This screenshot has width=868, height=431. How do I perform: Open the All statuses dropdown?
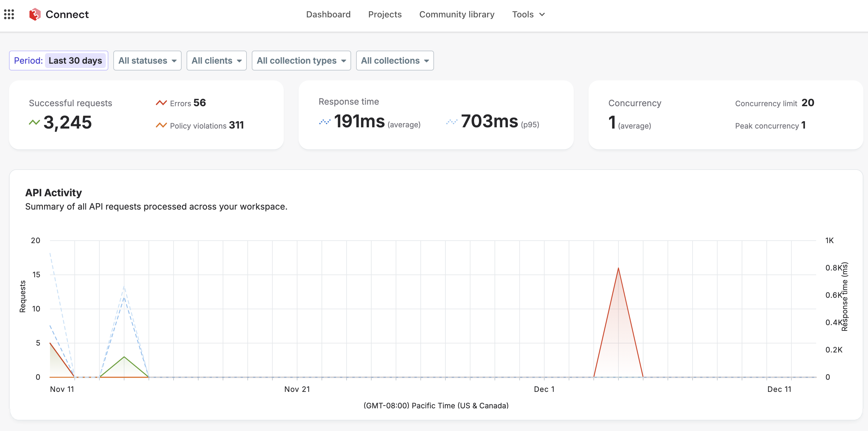[x=147, y=61]
